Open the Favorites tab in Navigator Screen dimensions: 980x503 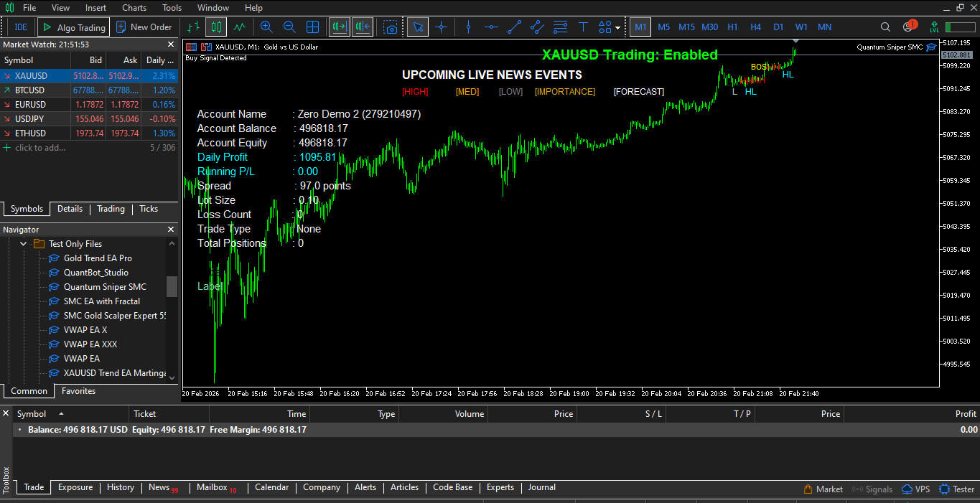[x=78, y=391]
